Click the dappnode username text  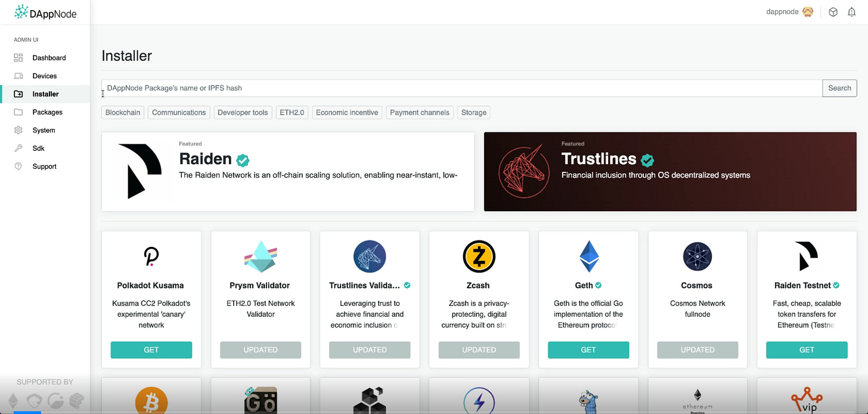[x=782, y=12]
